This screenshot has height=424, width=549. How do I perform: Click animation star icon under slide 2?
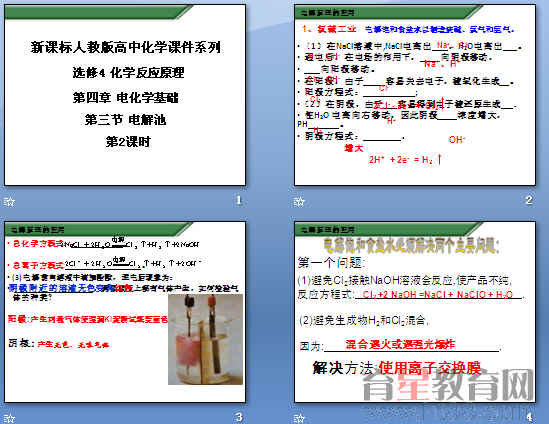point(299,201)
